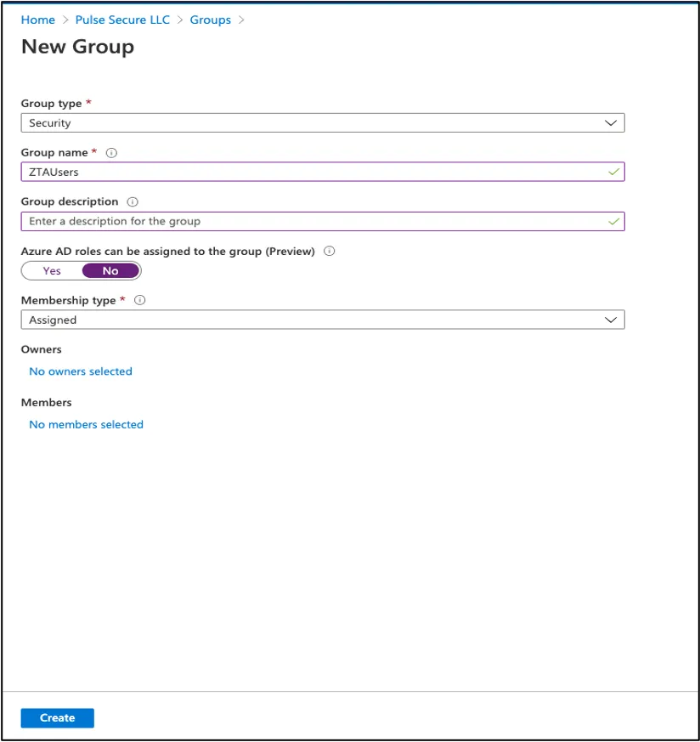700x742 pixels.
Task: Click the Group description input field
Action: [x=323, y=222]
